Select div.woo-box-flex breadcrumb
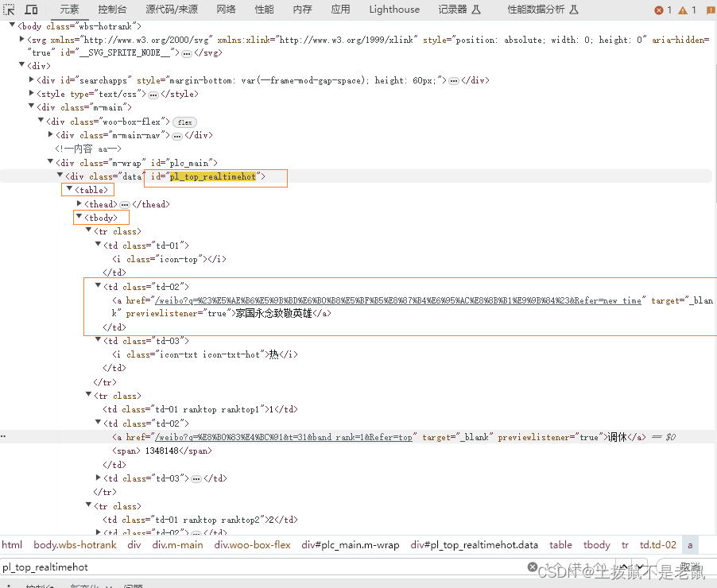717x588 pixels. (x=253, y=545)
